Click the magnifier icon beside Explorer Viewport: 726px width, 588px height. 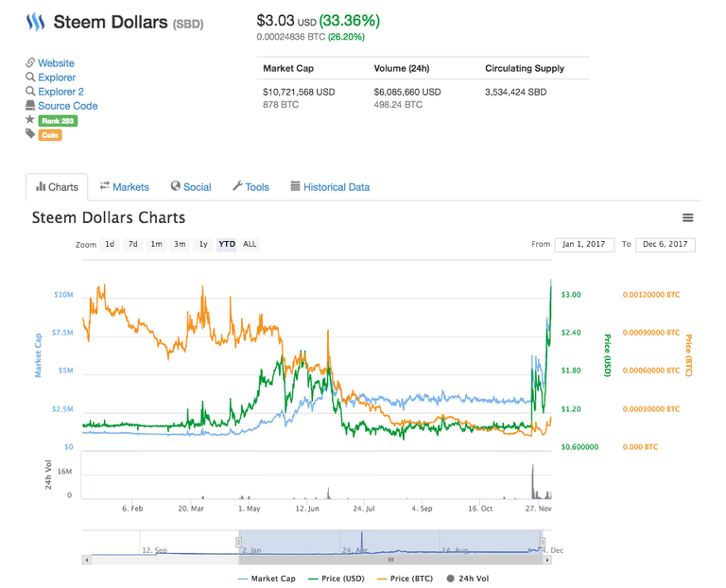click(30, 77)
